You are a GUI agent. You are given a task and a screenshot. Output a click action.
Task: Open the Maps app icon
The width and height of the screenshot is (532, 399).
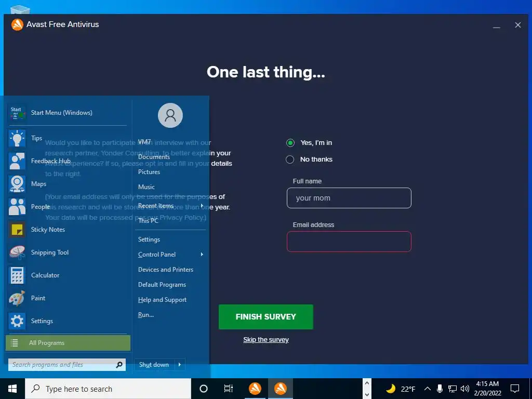(17, 184)
